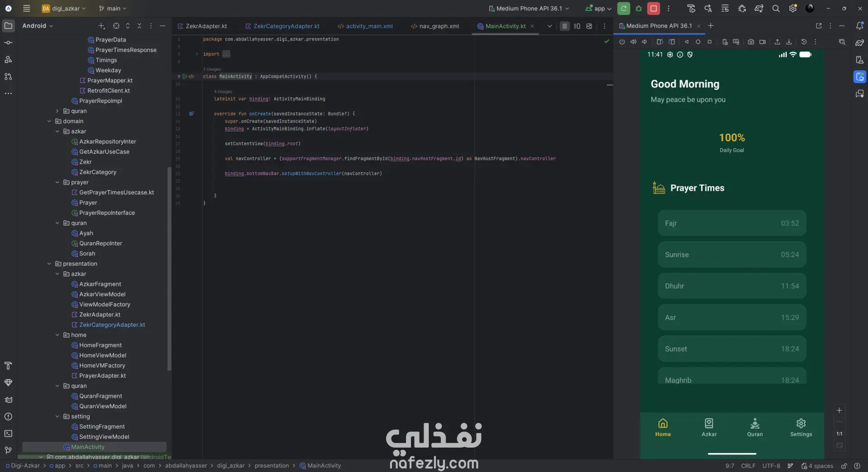Screen dimensions: 868x472
Task: Rotate the emulator left
Action: [660, 42]
